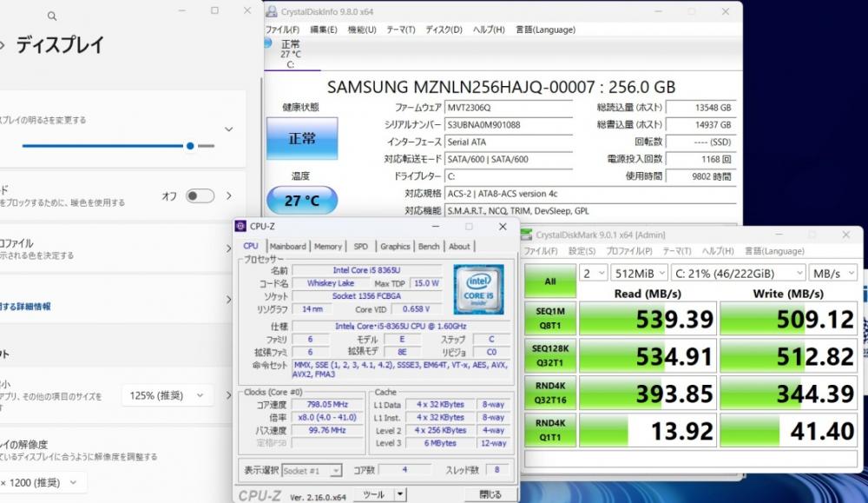Click the Intel Core i5 logo in CPU-Z

(x=478, y=289)
